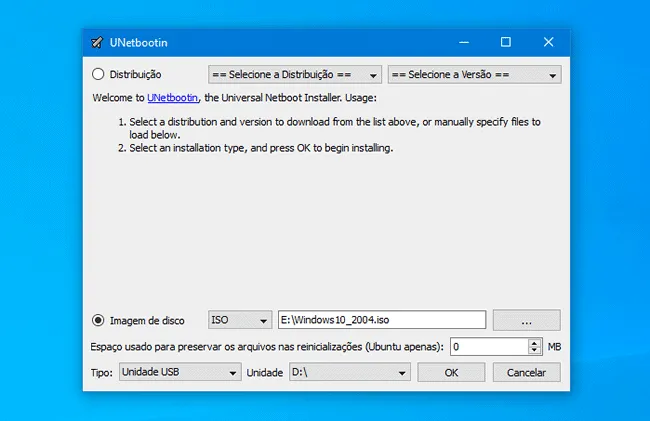Screen dimensions: 650x421
Task: Select the Imagem de disco radio button
Action: pyautogui.click(x=98, y=320)
